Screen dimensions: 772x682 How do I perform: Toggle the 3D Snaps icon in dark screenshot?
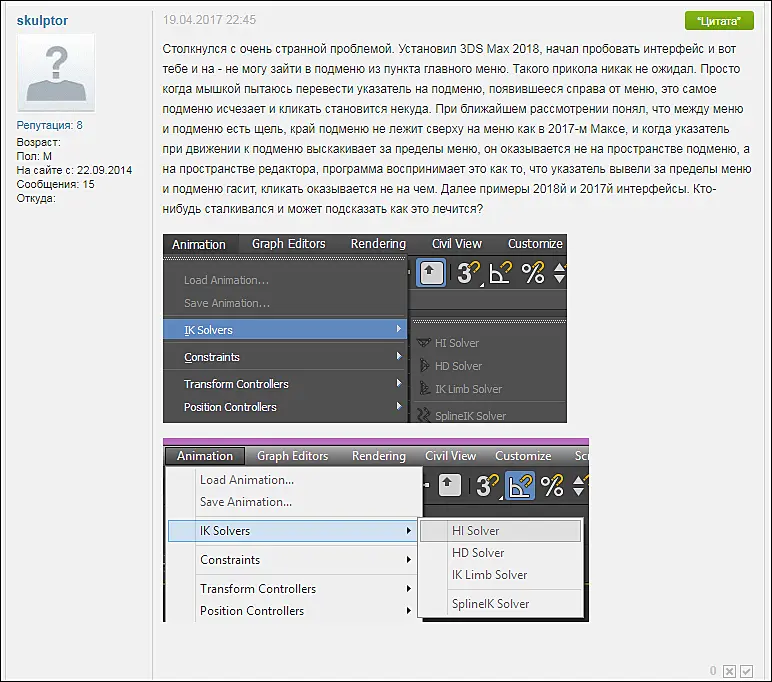pos(467,273)
